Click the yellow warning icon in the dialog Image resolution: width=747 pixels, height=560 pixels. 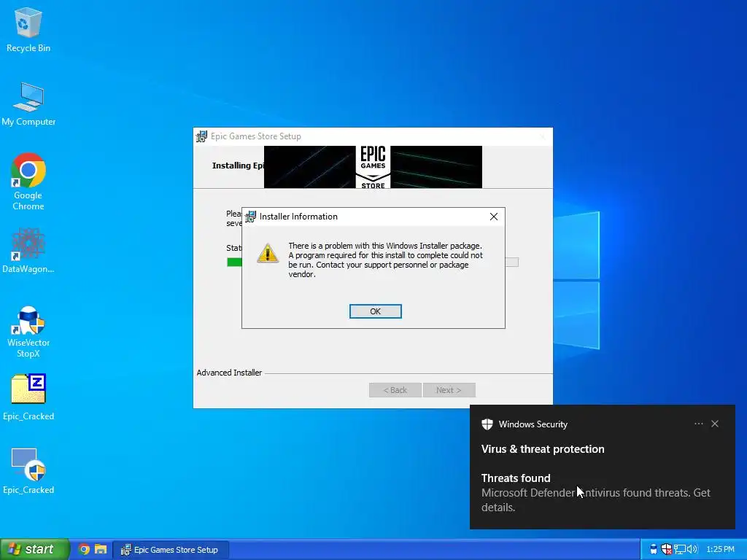coord(268,253)
